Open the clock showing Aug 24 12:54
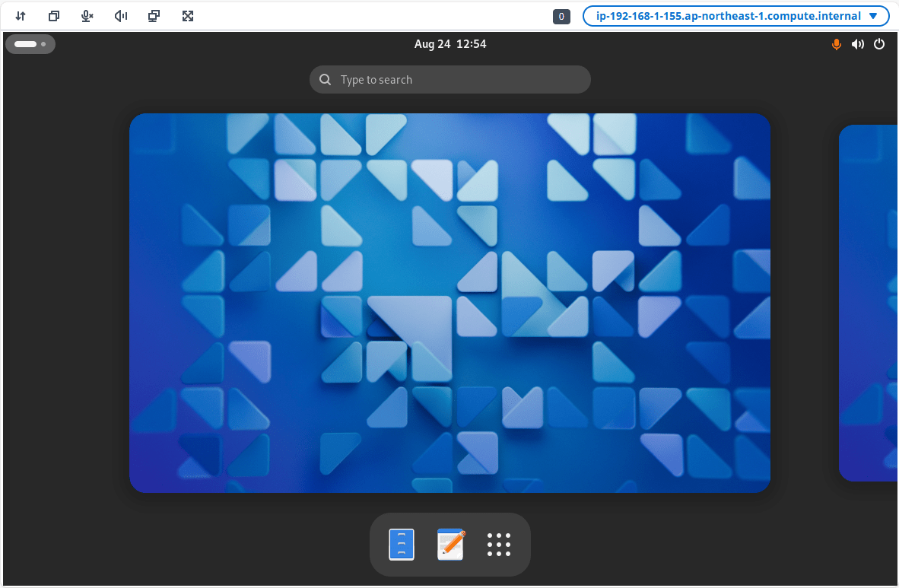Screen dimensions: 899x588 coord(450,44)
